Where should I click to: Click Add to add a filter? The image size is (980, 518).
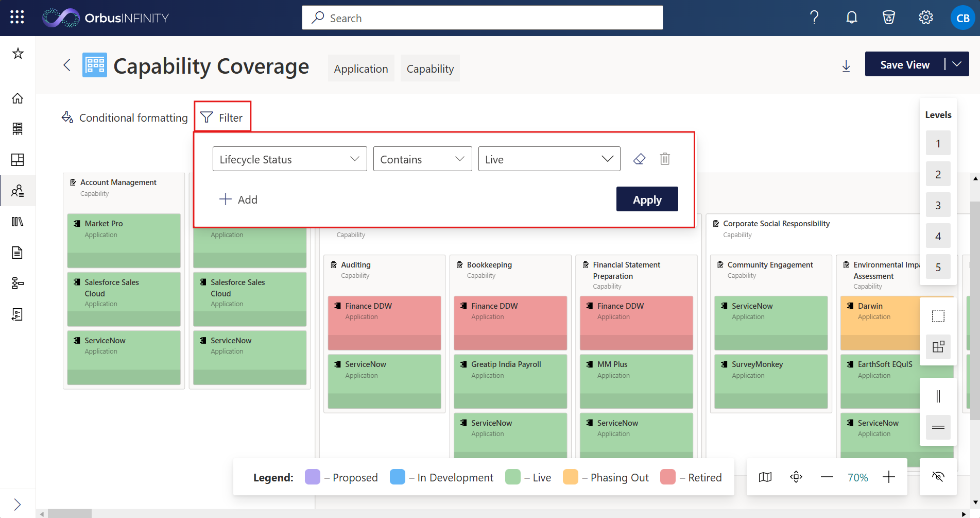[238, 199]
